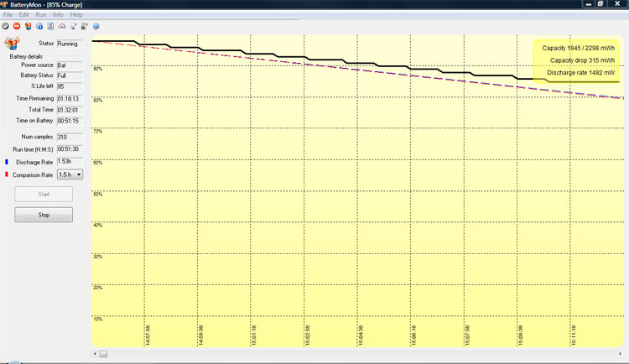Click the blue question mark help icon
629x364 pixels.
(x=96, y=26)
